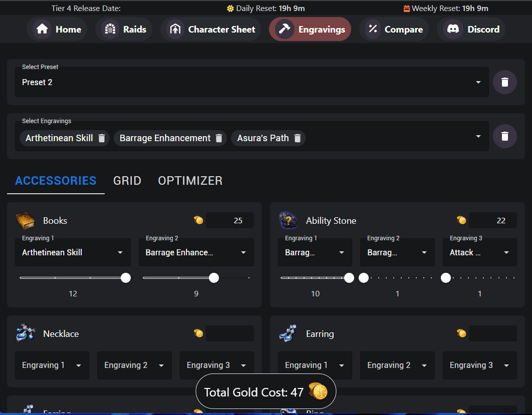Open Necklace Engraving 2 dropdown
Screen dimensions: 532x415
134,365
